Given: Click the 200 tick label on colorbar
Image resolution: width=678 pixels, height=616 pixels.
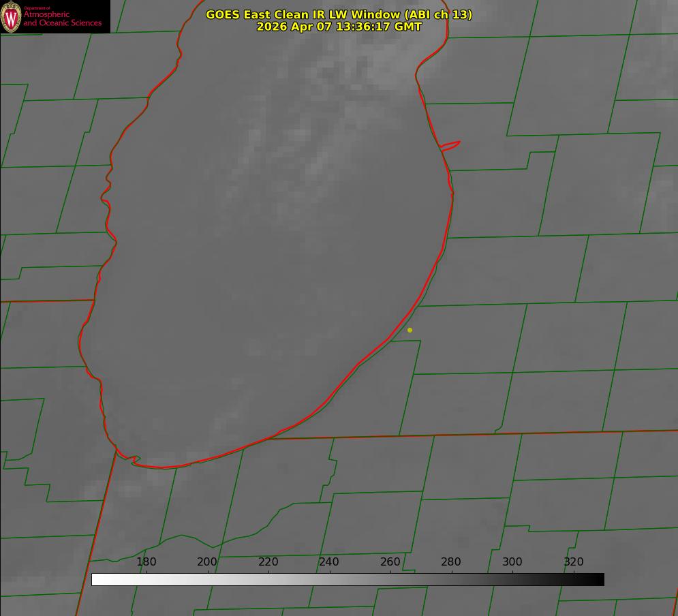Looking at the screenshot, I should coord(207,561).
